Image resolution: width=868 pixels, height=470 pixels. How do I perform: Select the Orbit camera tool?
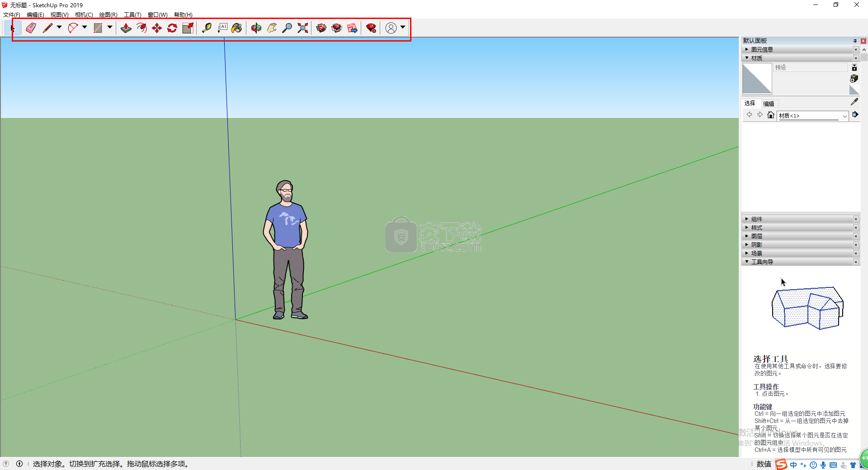point(256,28)
